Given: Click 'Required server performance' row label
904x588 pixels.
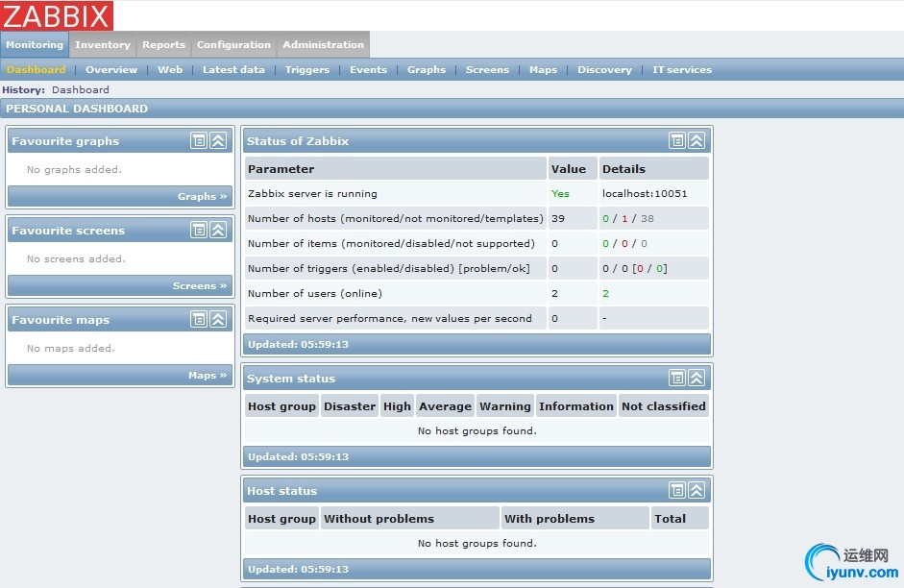Looking at the screenshot, I should coord(390,318).
